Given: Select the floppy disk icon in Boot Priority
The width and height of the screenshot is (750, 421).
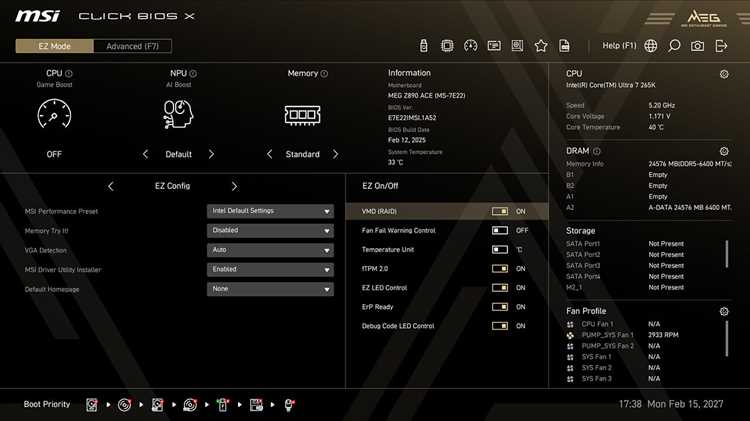Looking at the screenshot, I should 256,405.
